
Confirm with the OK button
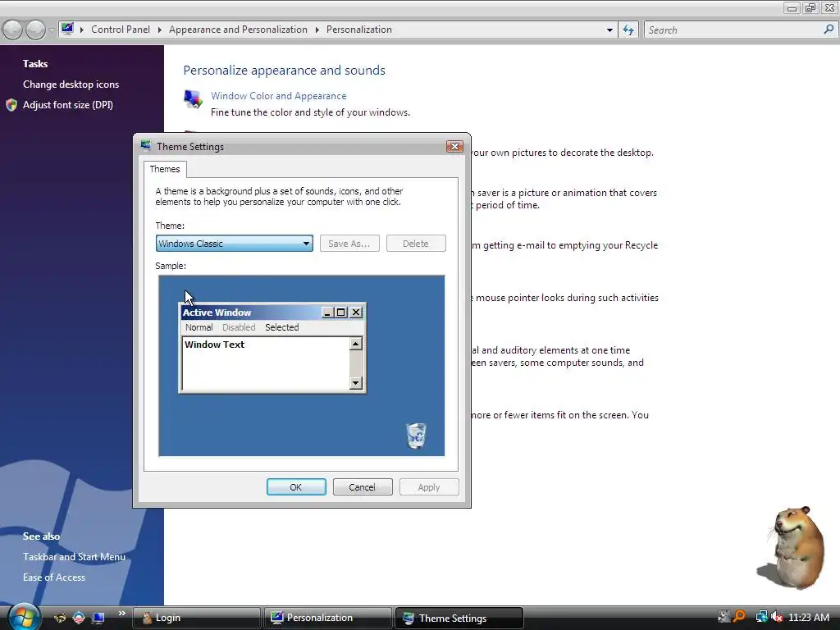(295, 487)
